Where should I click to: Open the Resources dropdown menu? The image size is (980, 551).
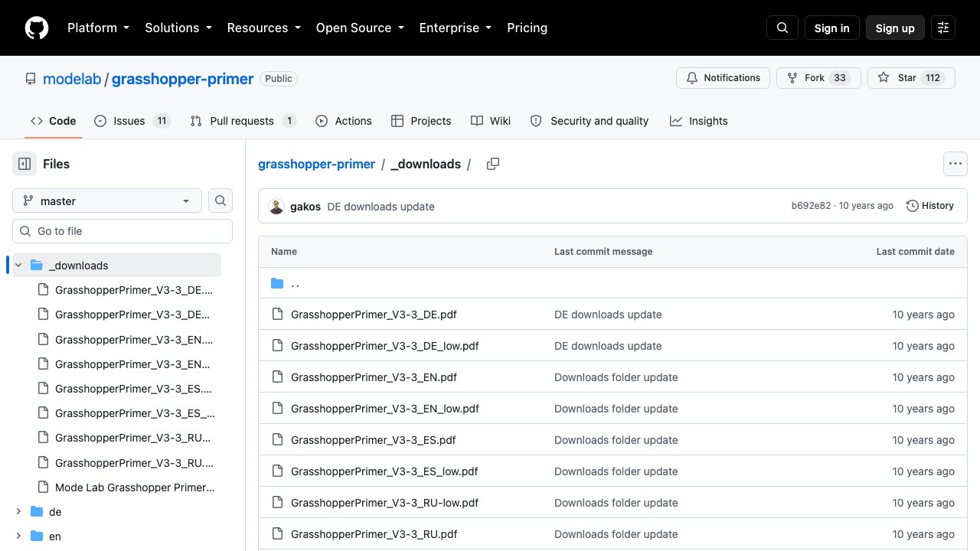[x=263, y=28]
